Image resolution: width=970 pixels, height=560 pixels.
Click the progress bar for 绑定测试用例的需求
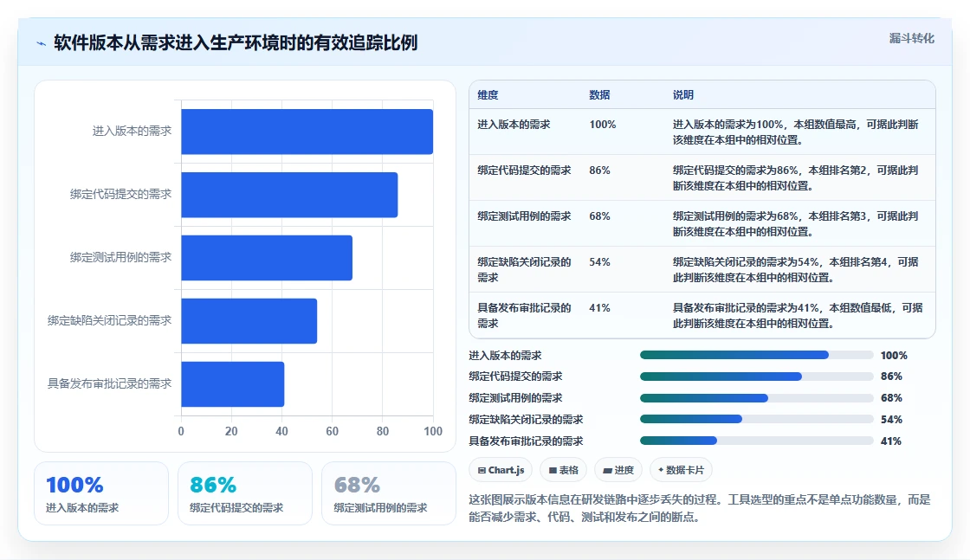[x=757, y=398]
